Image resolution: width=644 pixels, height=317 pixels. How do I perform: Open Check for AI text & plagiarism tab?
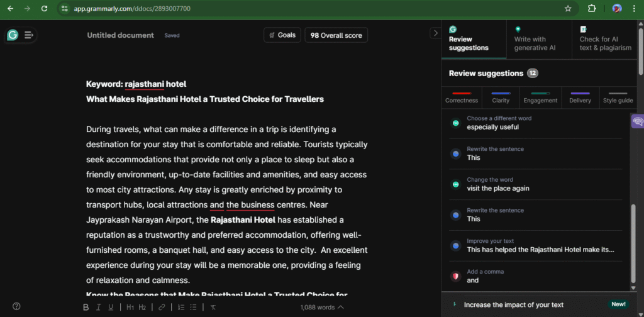(x=605, y=39)
